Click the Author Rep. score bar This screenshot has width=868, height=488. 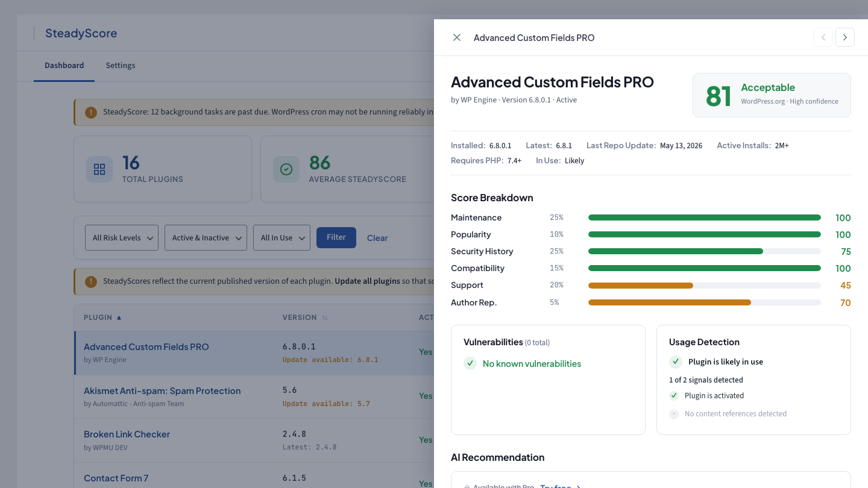click(705, 302)
